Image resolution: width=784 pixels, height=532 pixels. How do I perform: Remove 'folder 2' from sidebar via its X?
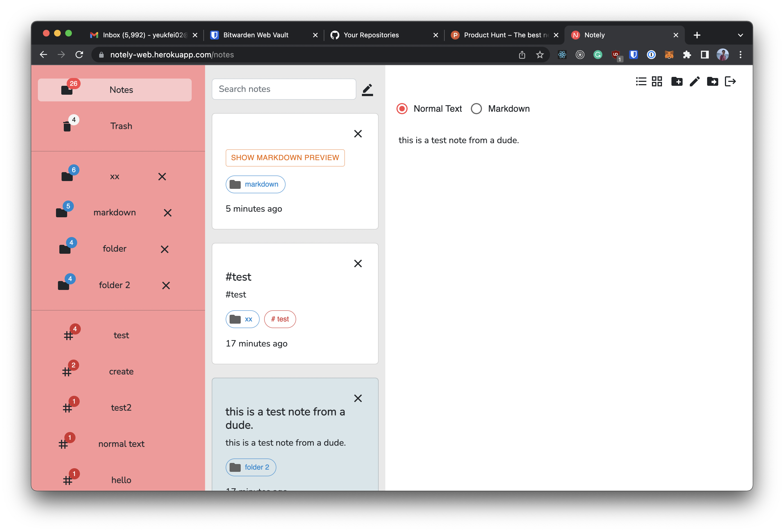166,286
